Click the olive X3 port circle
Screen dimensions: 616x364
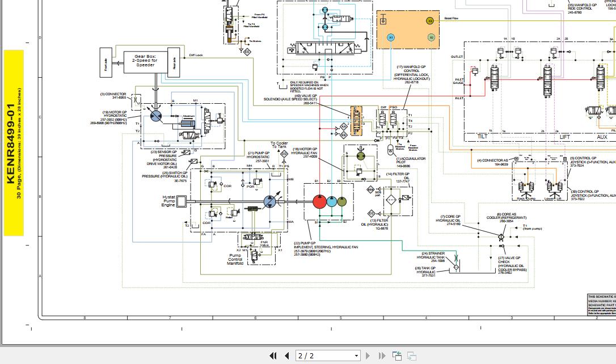(x=430, y=21)
